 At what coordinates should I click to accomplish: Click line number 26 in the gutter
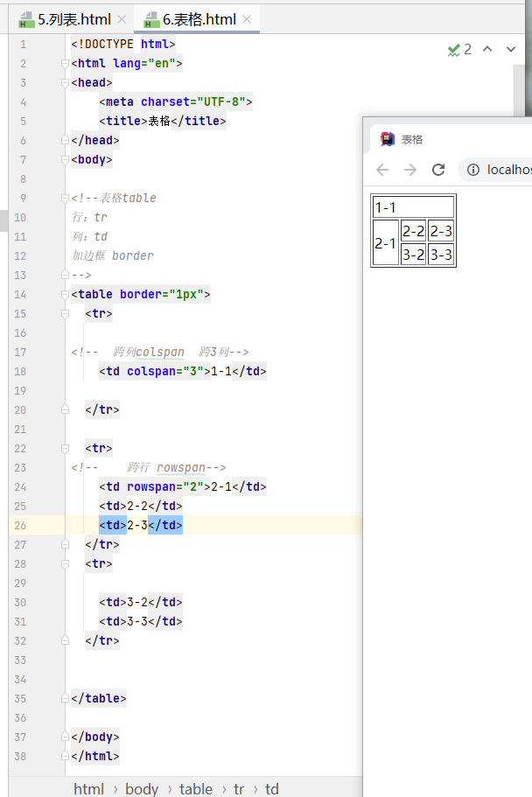[x=20, y=526]
